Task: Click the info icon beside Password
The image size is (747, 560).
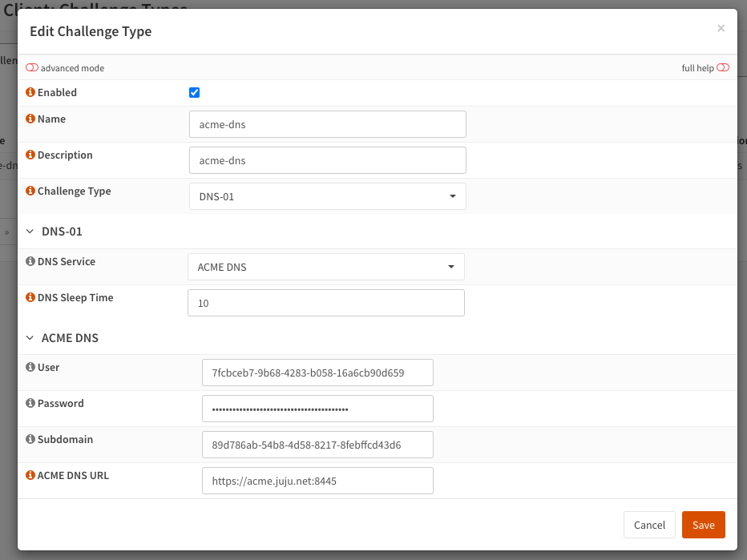Action: point(30,403)
